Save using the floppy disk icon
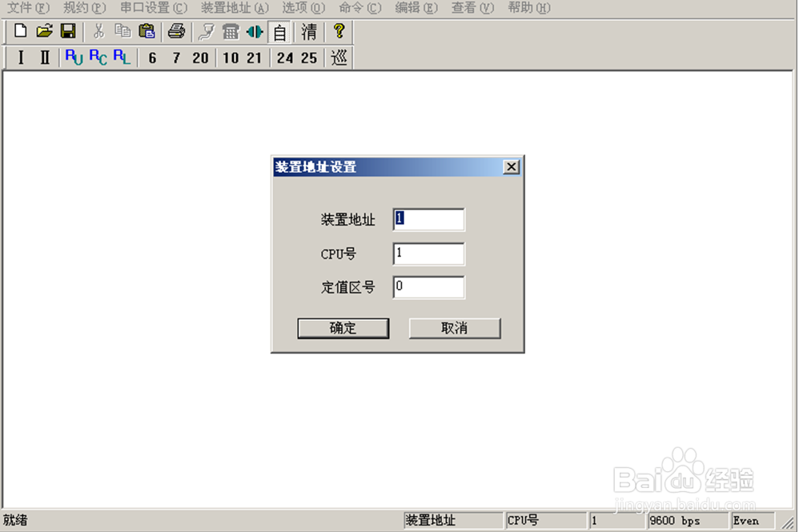 tap(68, 31)
